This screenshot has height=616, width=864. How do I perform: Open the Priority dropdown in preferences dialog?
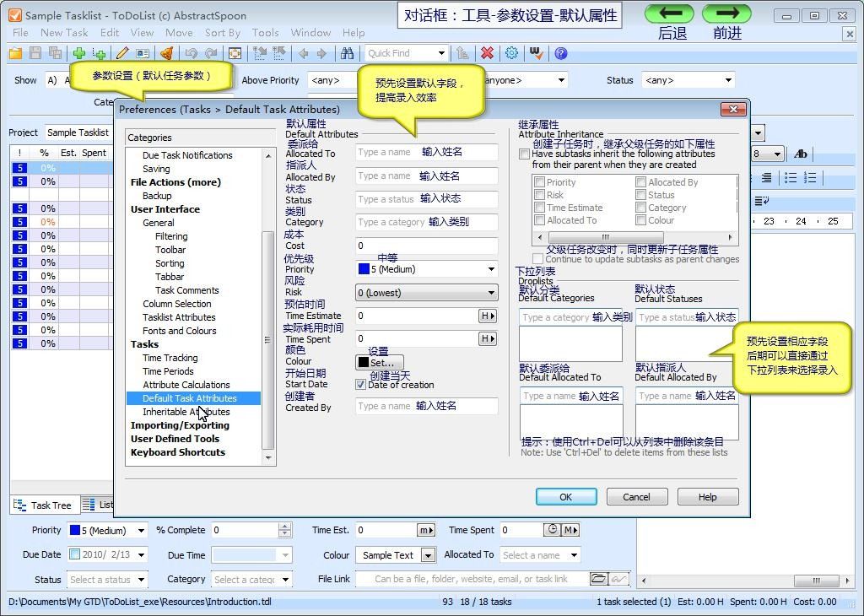pyautogui.click(x=491, y=269)
